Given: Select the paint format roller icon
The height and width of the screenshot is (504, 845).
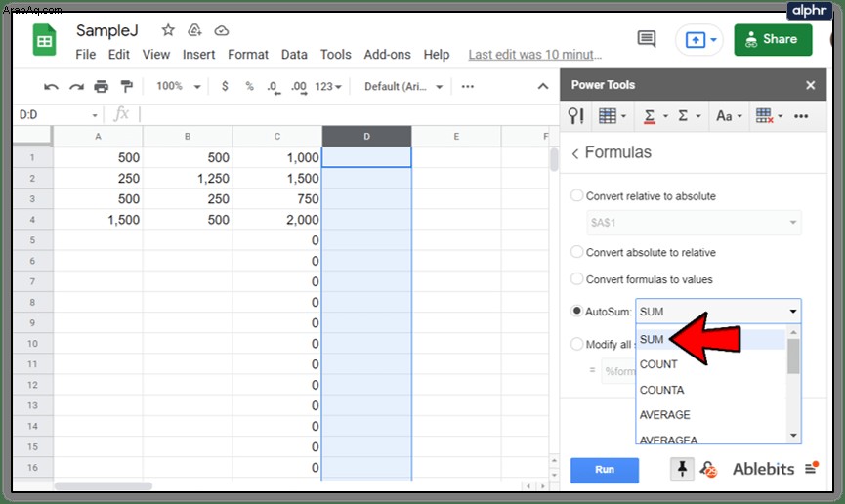Looking at the screenshot, I should (127, 86).
